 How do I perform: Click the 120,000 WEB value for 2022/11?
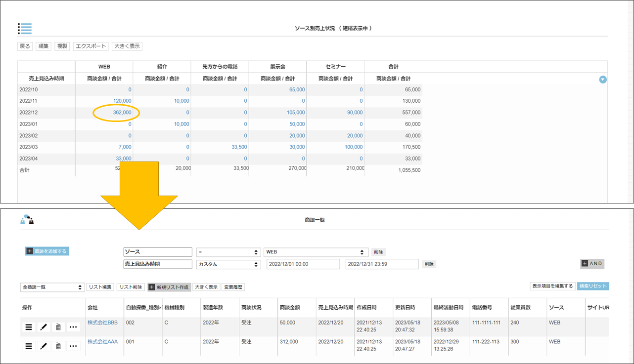coord(122,101)
